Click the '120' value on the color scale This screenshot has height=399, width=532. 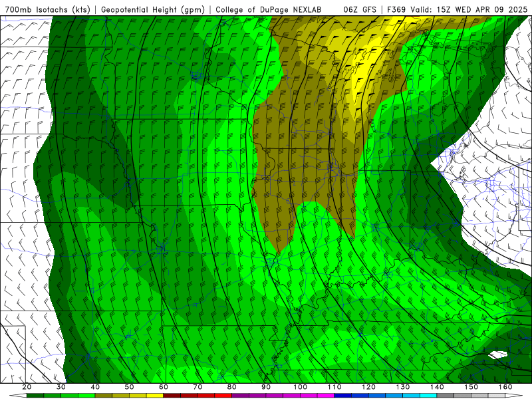pyautogui.click(x=368, y=387)
